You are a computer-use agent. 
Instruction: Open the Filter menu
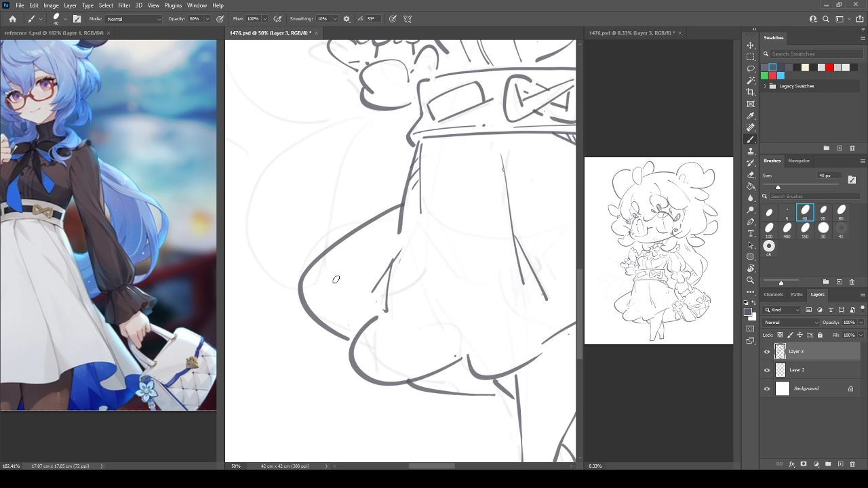[x=124, y=5]
